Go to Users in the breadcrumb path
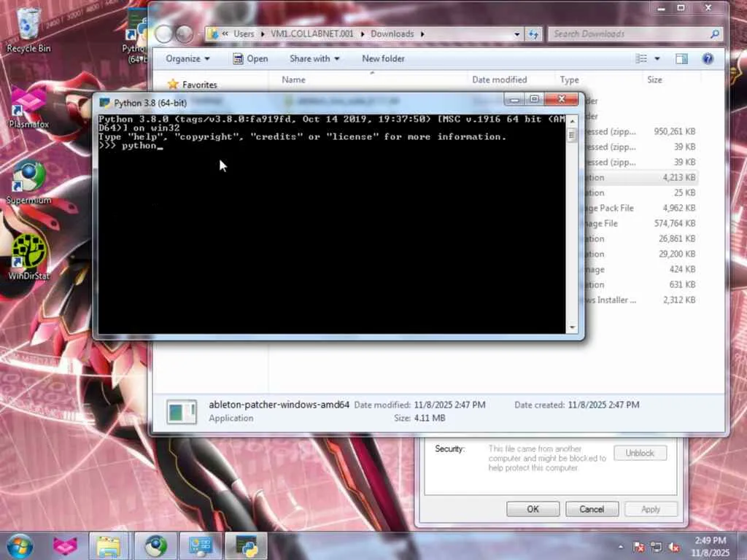 coord(244,34)
